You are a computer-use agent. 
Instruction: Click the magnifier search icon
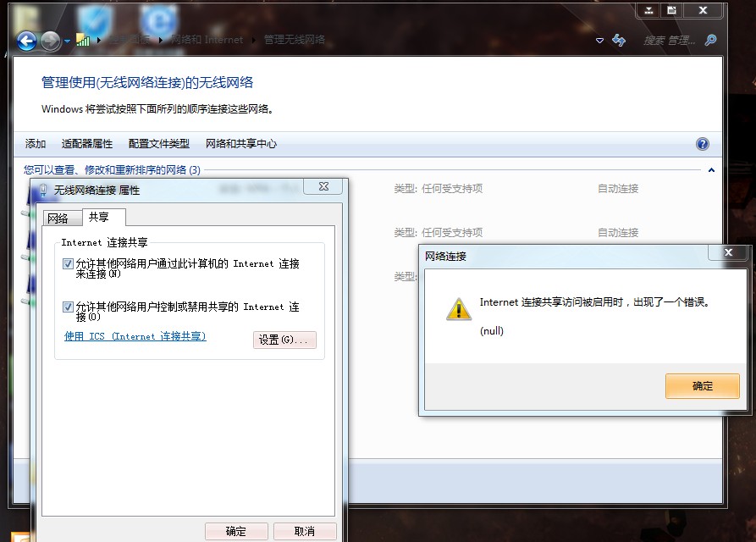point(710,40)
